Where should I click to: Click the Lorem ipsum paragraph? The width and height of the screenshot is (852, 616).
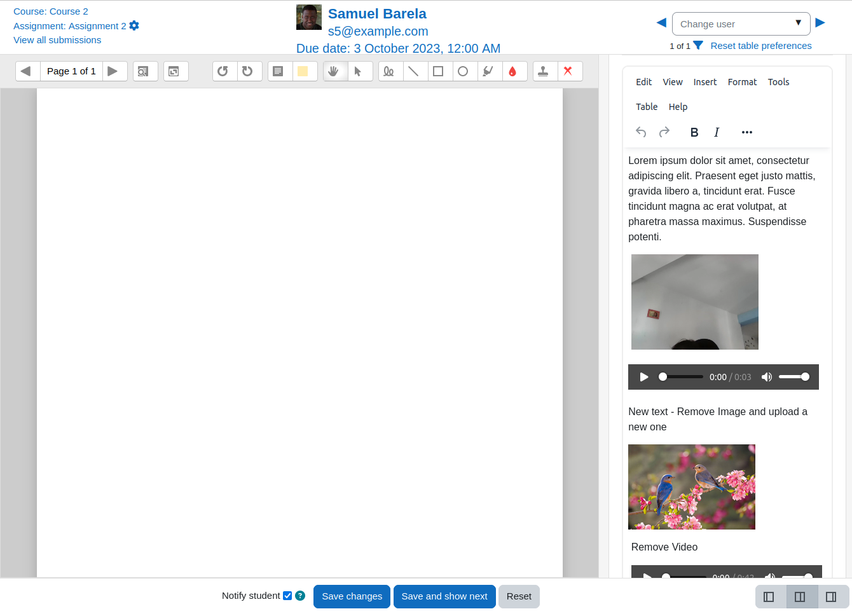722,199
